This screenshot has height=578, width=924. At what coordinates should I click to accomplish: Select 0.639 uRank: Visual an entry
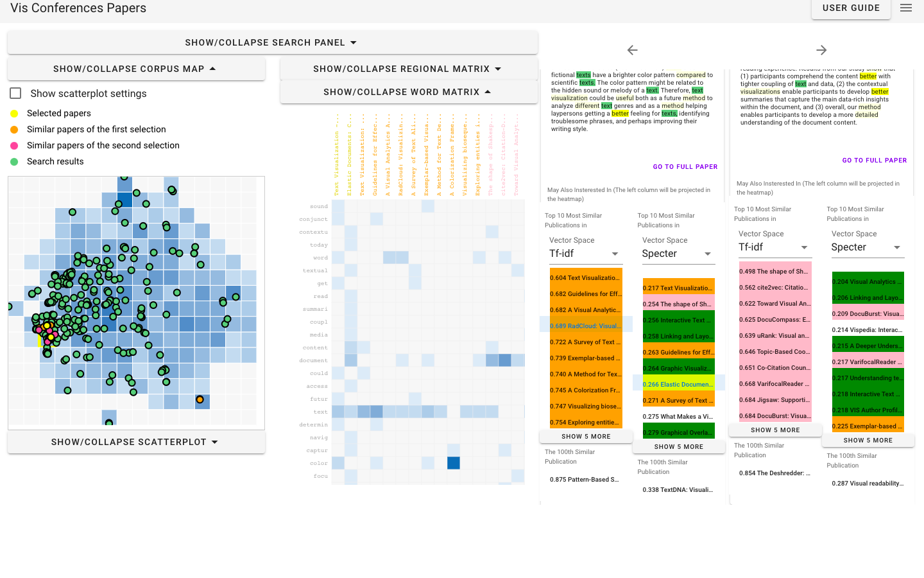(x=775, y=336)
